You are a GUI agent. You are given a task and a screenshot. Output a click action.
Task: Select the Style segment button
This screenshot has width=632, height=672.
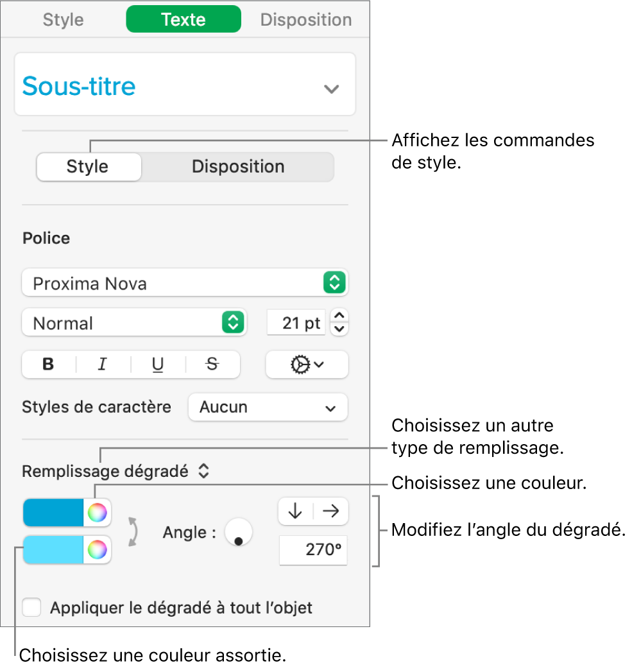tap(88, 167)
